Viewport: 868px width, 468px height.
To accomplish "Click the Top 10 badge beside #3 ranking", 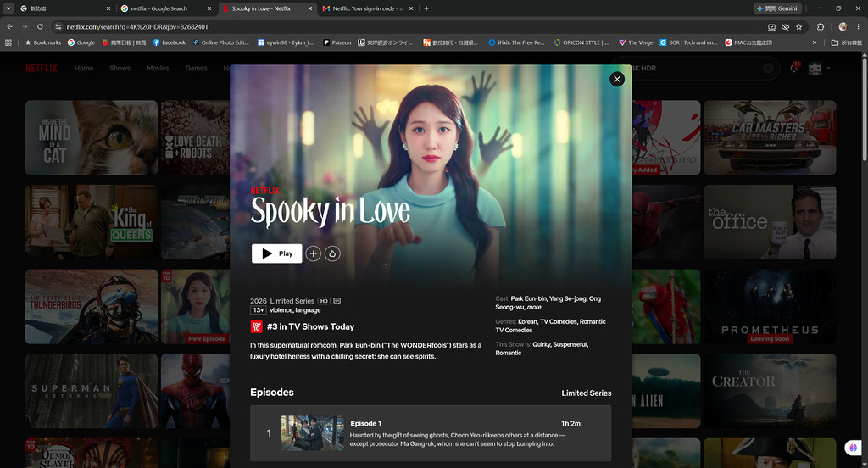I will [256, 326].
